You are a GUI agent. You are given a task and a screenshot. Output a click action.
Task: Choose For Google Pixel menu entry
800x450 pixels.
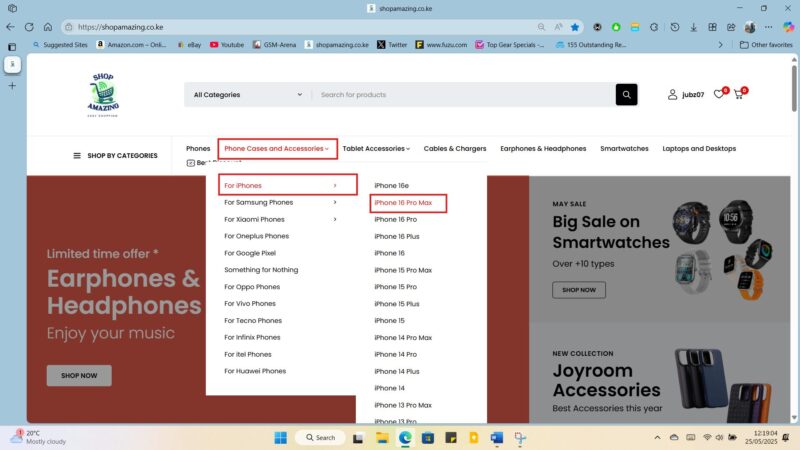[250, 253]
